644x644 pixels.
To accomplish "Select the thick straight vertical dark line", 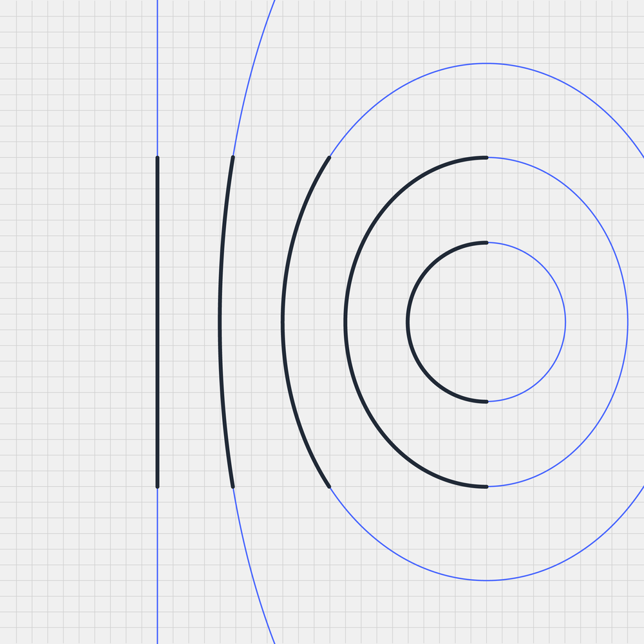I will click(x=157, y=322).
